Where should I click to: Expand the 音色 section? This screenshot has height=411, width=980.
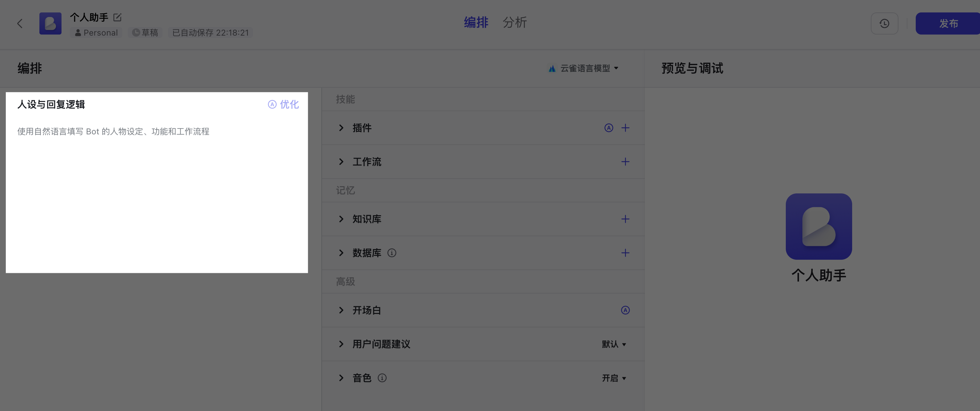pos(341,378)
